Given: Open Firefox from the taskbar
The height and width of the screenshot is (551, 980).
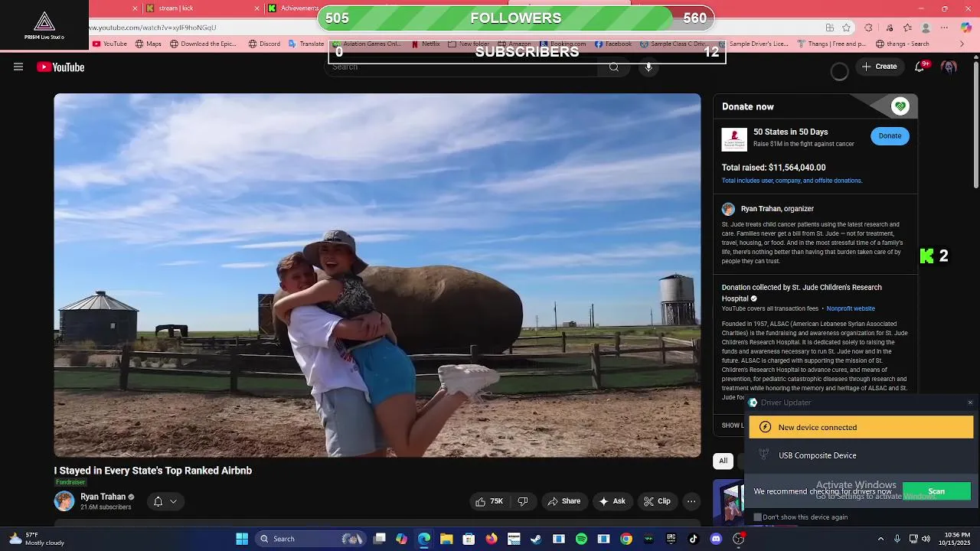Looking at the screenshot, I should 491,539.
